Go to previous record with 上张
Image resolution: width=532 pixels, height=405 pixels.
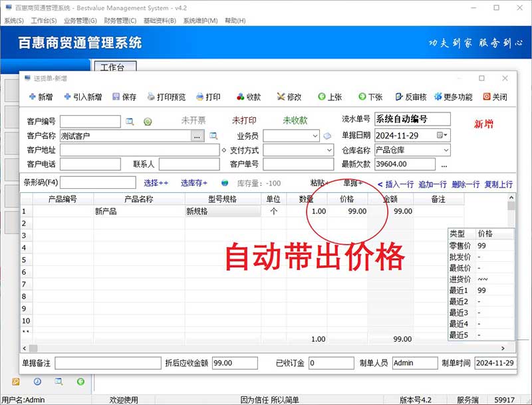(x=330, y=97)
